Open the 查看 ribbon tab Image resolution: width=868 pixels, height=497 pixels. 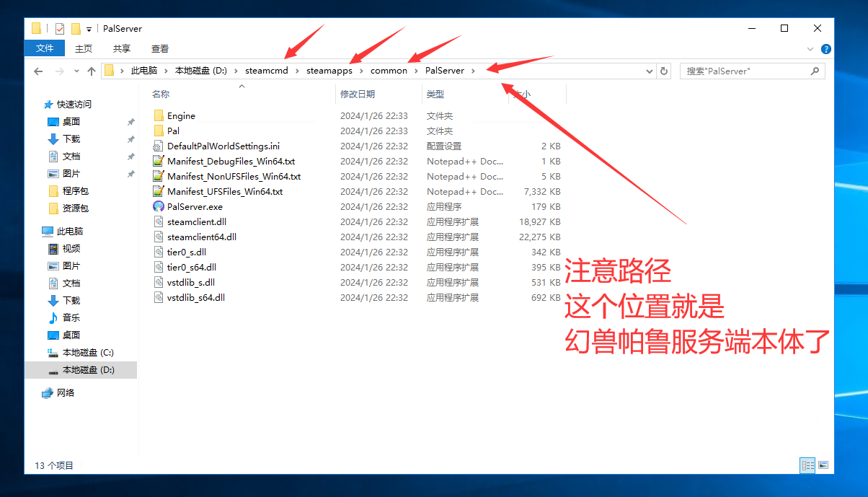click(x=160, y=49)
